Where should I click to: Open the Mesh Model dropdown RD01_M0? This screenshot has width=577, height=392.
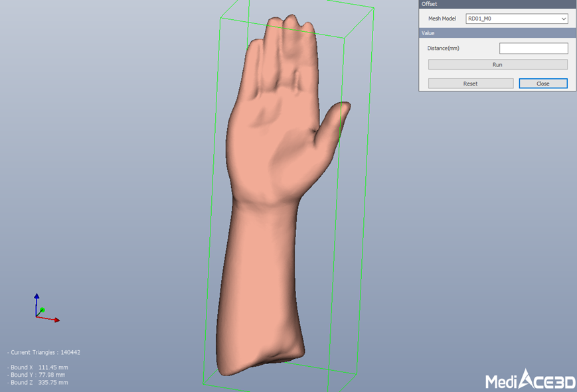click(x=517, y=19)
